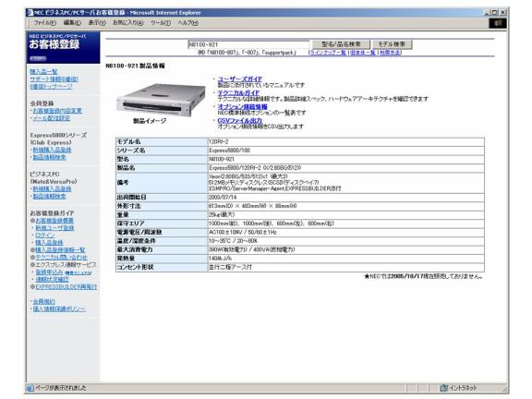Screen dimensions: 532x399
Task: Click the ページが表示されました status text
Action: pyautogui.click(x=61, y=388)
